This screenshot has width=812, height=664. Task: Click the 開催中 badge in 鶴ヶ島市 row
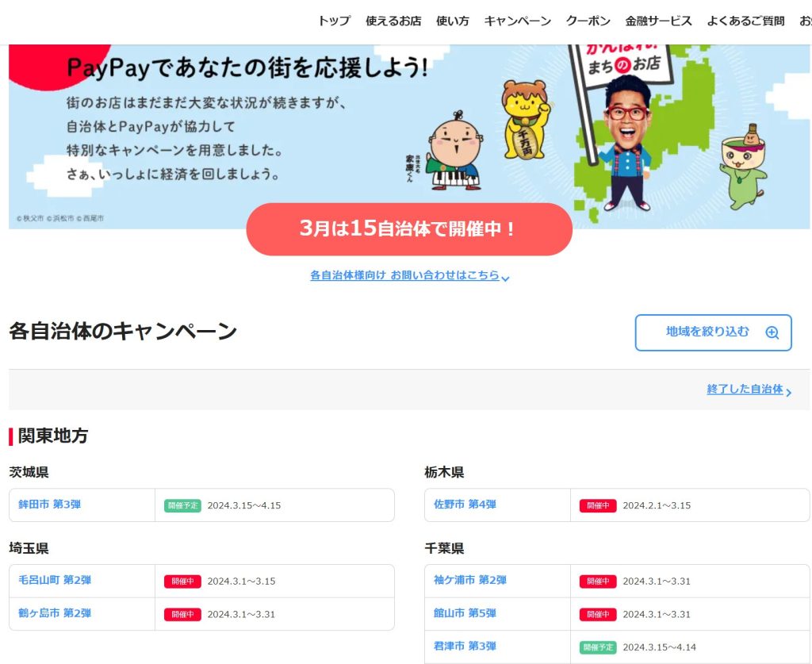point(182,614)
